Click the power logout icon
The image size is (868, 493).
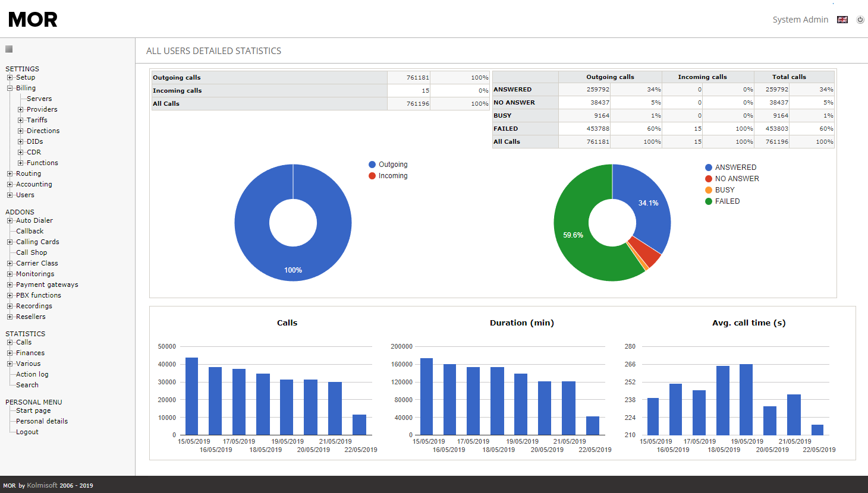tap(860, 20)
